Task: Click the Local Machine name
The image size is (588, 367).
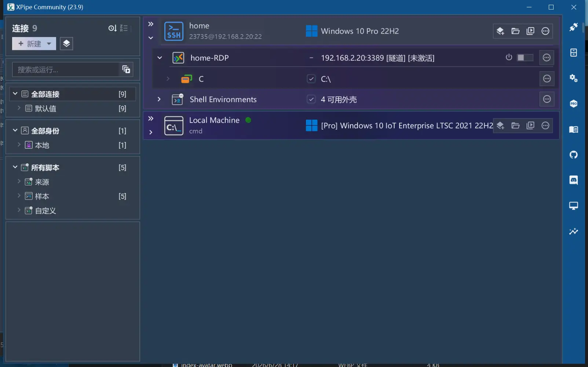Action: point(214,120)
